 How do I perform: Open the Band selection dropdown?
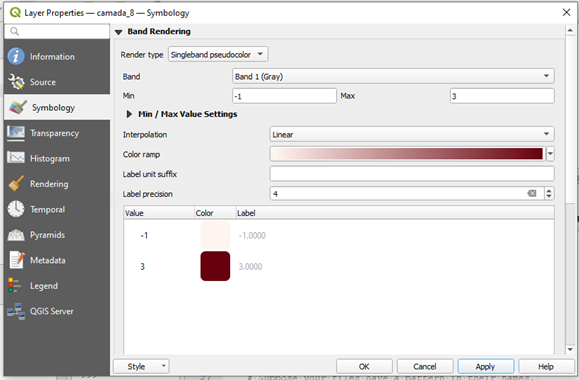pos(393,76)
